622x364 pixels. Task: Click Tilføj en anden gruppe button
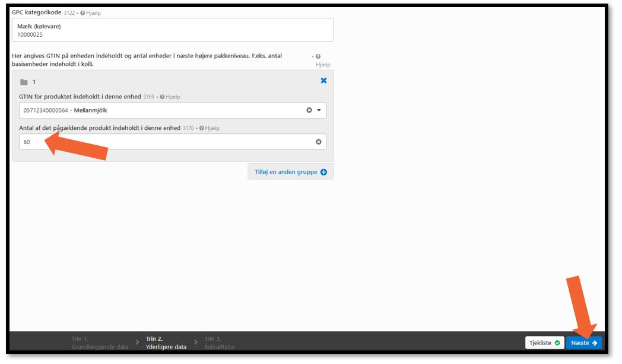[291, 172]
